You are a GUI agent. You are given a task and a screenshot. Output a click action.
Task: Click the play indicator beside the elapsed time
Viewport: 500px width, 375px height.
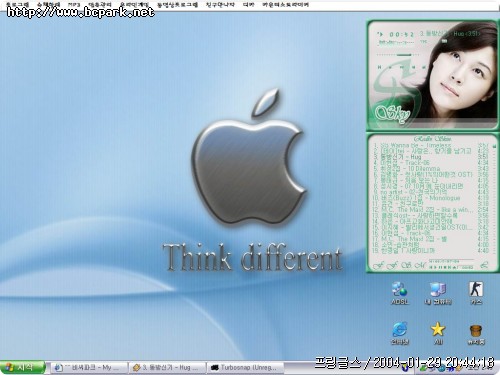pos(380,34)
